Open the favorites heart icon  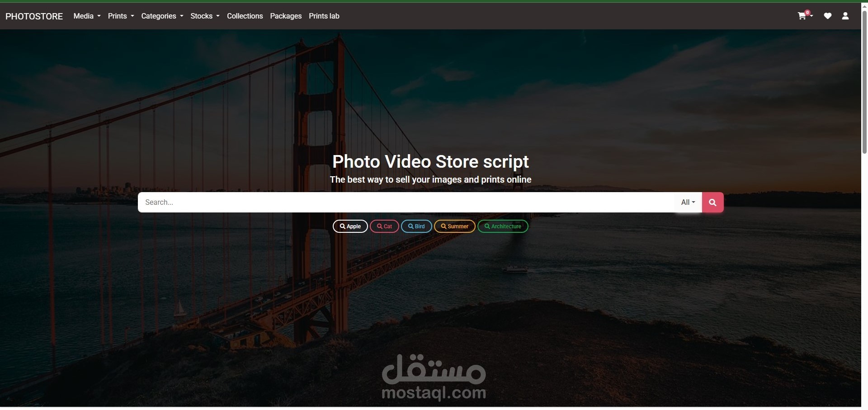click(x=828, y=16)
